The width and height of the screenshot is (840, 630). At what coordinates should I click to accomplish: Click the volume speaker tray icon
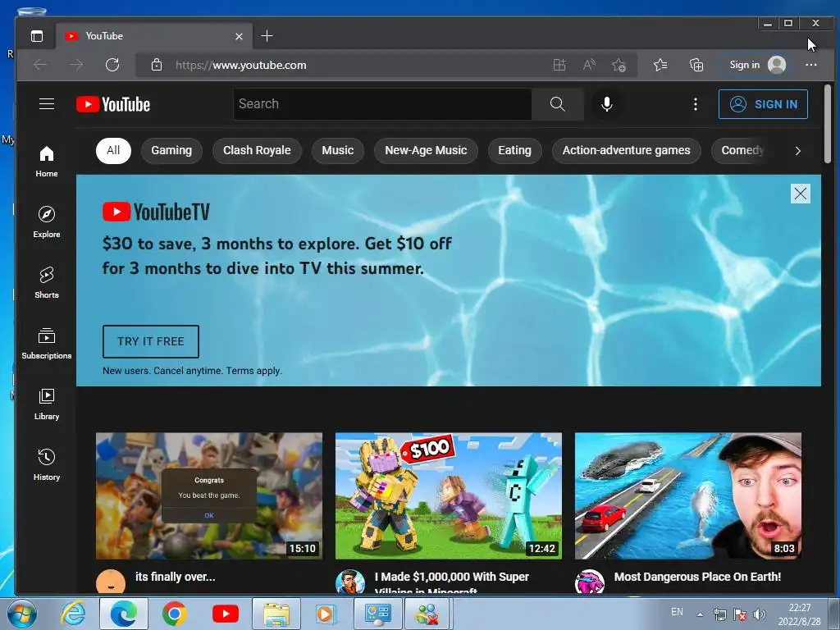[760, 614]
